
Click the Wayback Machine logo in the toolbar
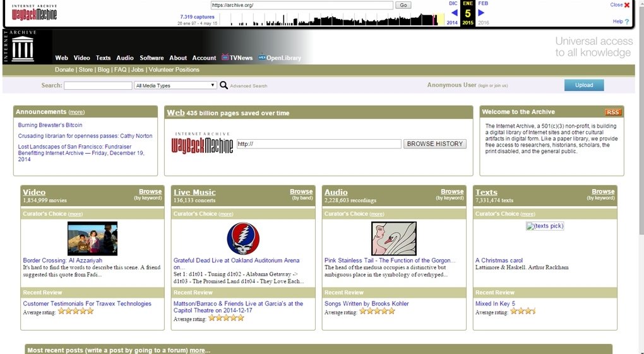[34, 13]
